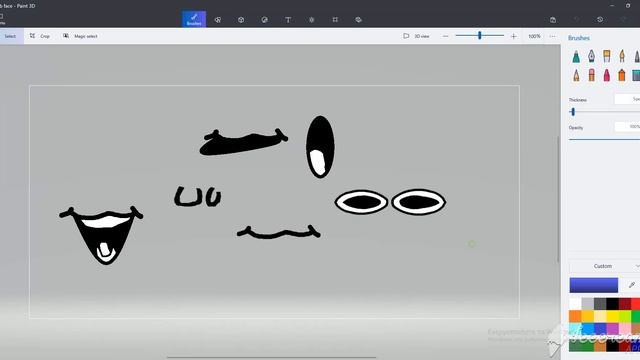Toggle the 3D view
Screen dimensions: 640x360
coord(416,36)
